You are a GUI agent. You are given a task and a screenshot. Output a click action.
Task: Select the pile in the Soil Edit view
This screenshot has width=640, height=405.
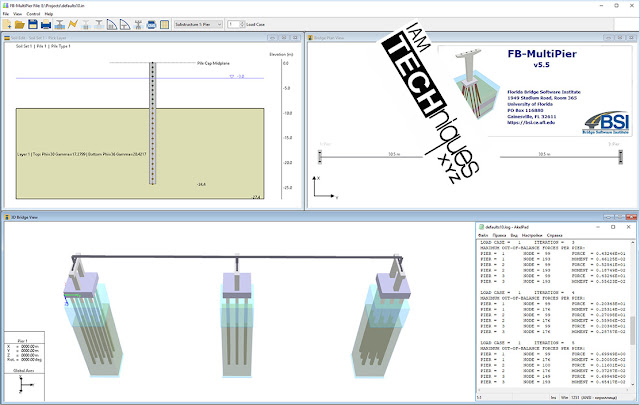coord(152,123)
